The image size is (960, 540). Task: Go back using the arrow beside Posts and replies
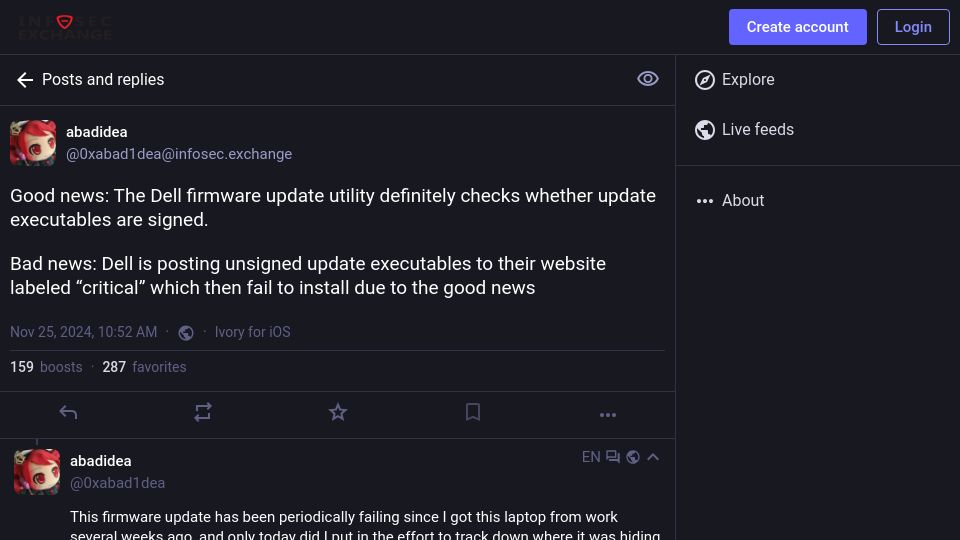[25, 80]
